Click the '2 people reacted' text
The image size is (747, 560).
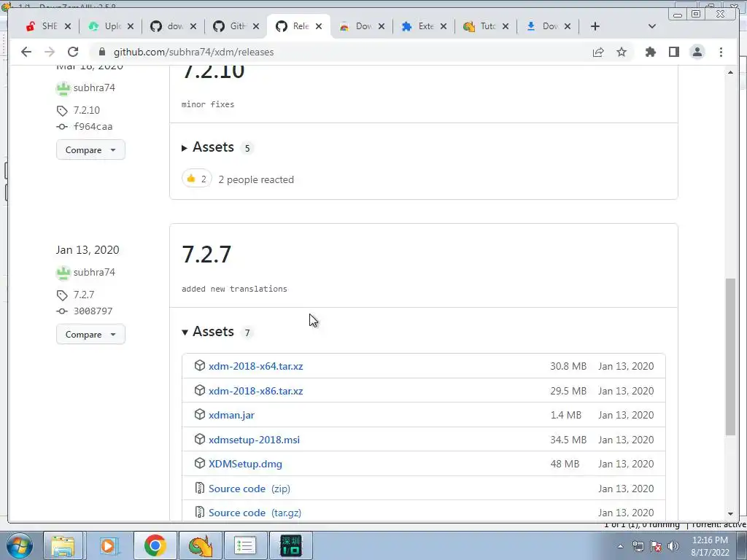point(256,179)
